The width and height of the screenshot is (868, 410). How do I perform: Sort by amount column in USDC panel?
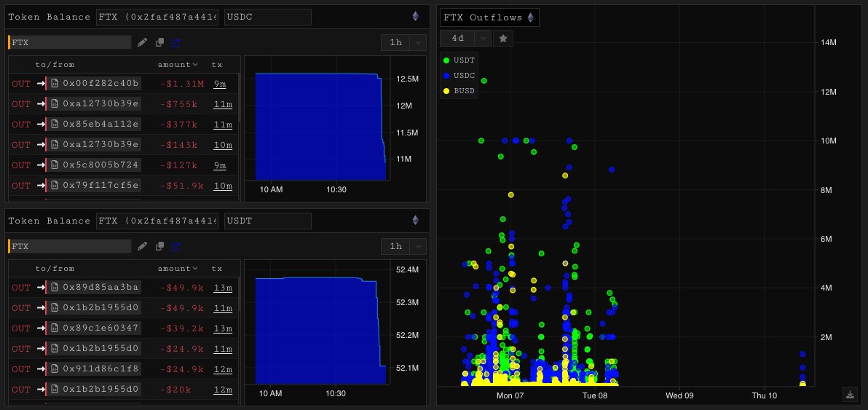178,65
